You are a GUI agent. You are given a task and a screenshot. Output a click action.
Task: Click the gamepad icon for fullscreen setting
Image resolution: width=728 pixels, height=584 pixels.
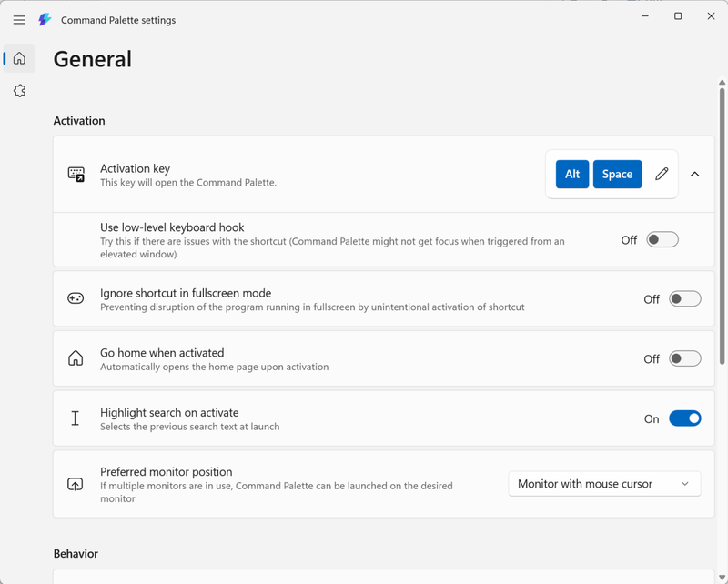tap(76, 298)
